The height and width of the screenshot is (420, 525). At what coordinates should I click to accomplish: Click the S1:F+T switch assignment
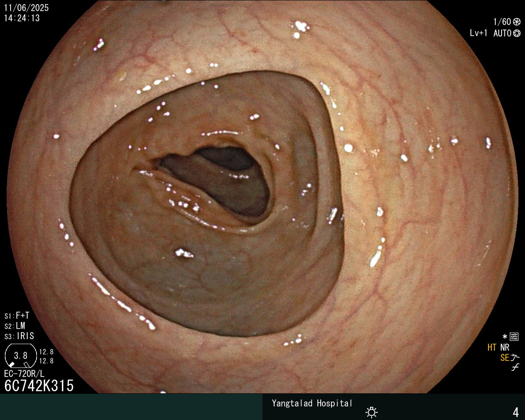coord(17,316)
